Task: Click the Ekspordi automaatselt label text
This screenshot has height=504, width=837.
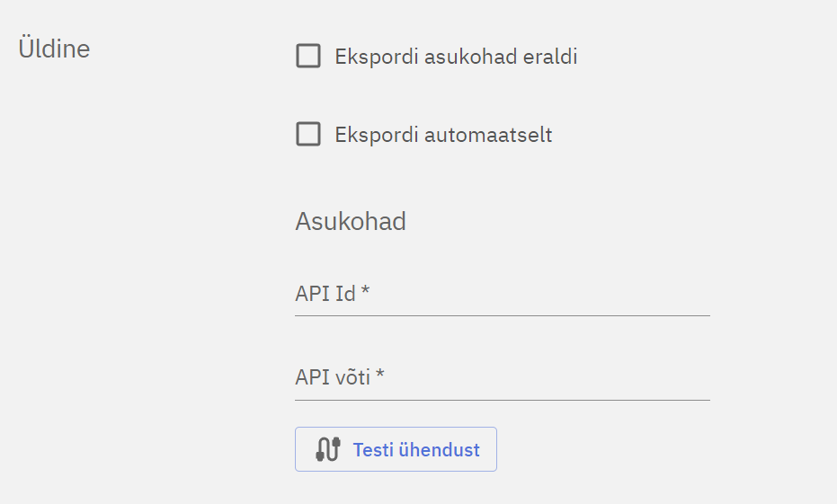Action: [x=443, y=135]
